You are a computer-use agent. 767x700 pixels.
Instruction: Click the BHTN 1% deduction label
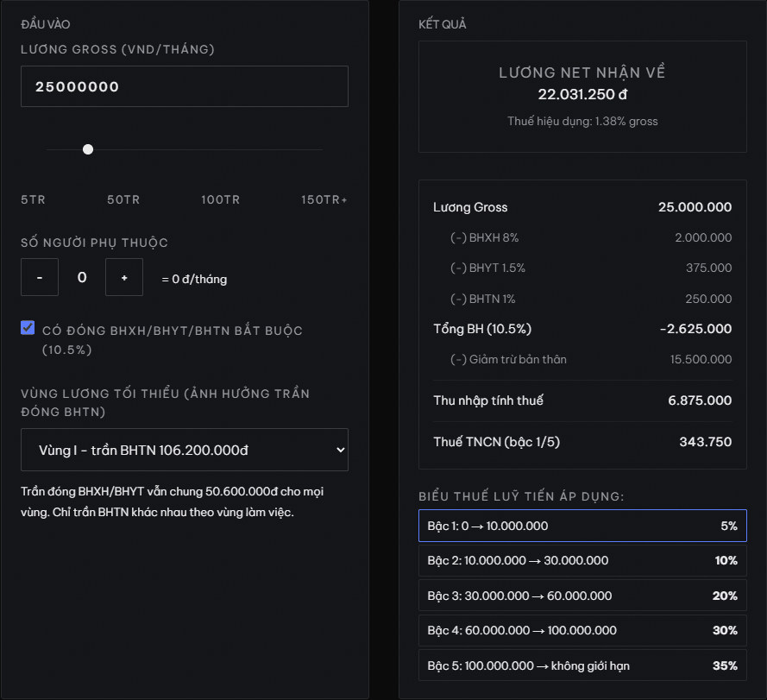[x=483, y=300]
